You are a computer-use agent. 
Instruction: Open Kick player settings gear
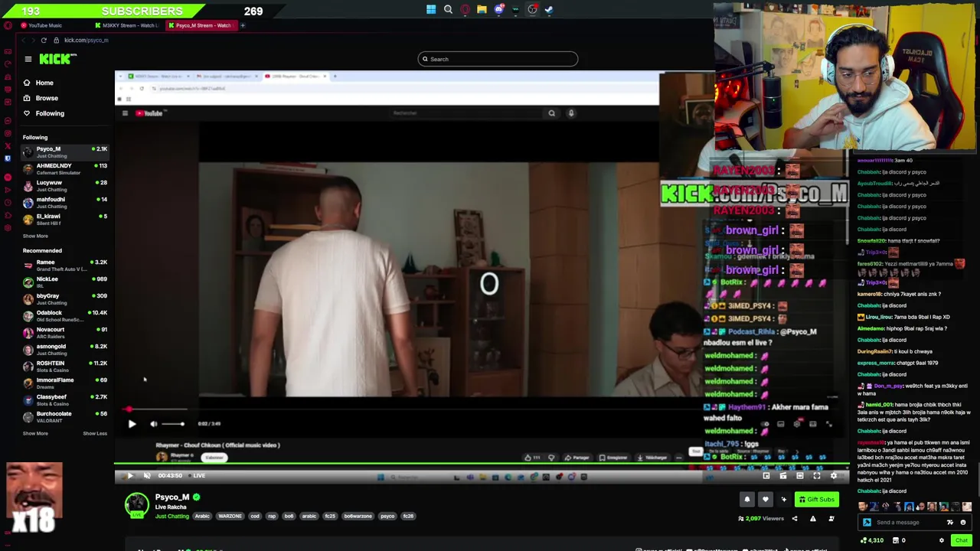coord(834,476)
